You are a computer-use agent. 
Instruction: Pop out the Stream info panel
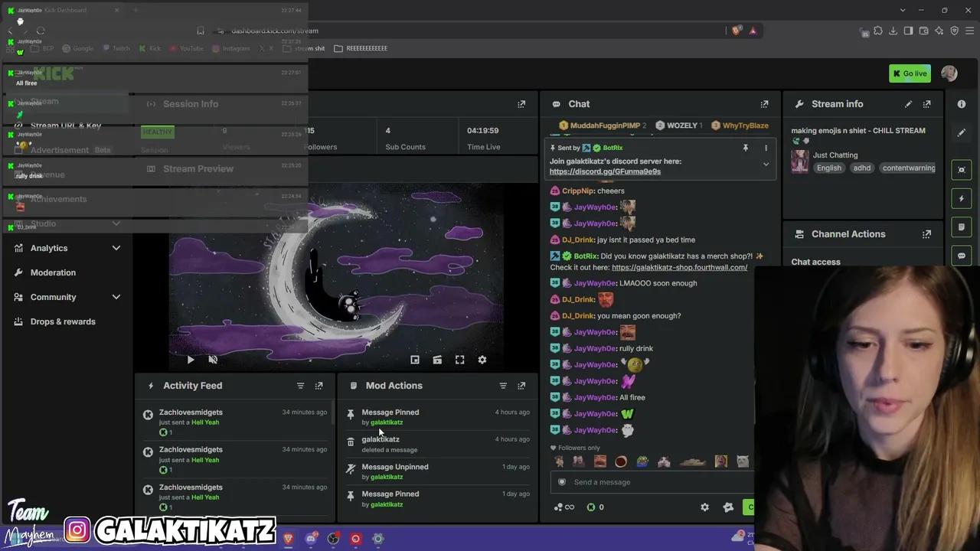pos(926,104)
